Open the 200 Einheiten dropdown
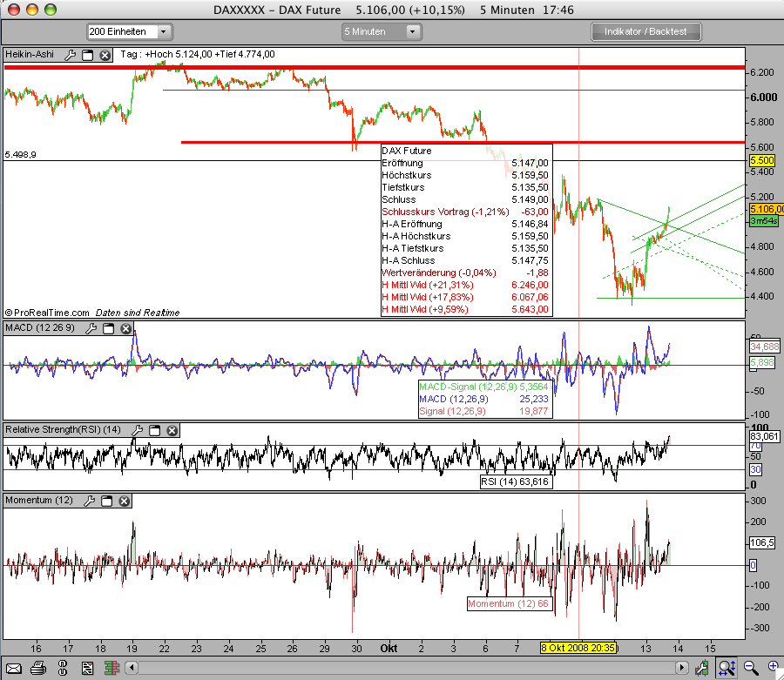The height and width of the screenshot is (680, 784). (130, 31)
